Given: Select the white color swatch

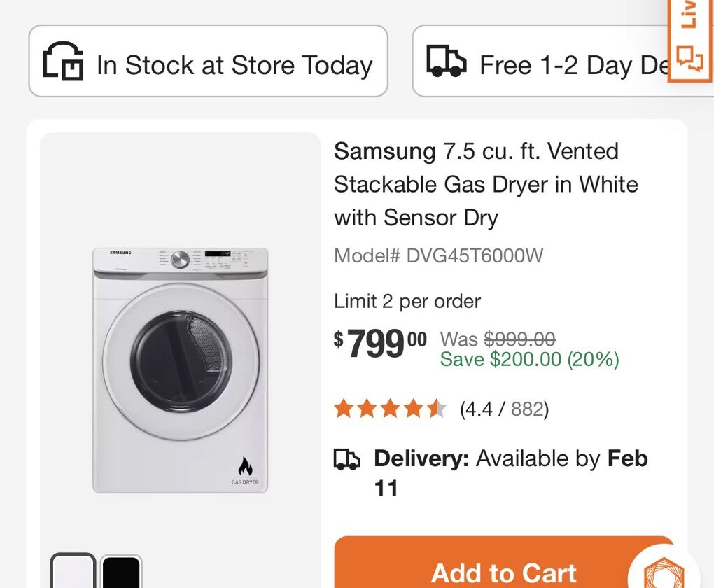Looking at the screenshot, I should (73, 573).
